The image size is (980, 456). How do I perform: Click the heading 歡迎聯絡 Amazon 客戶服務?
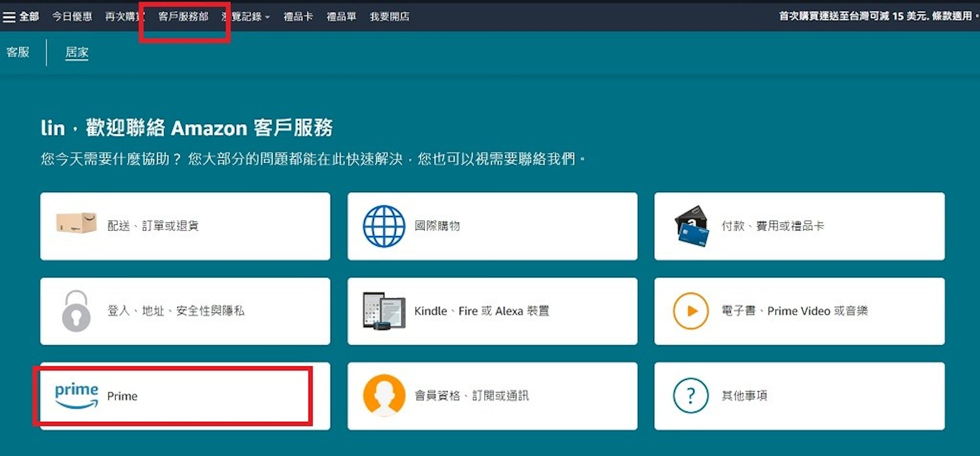click(x=209, y=128)
